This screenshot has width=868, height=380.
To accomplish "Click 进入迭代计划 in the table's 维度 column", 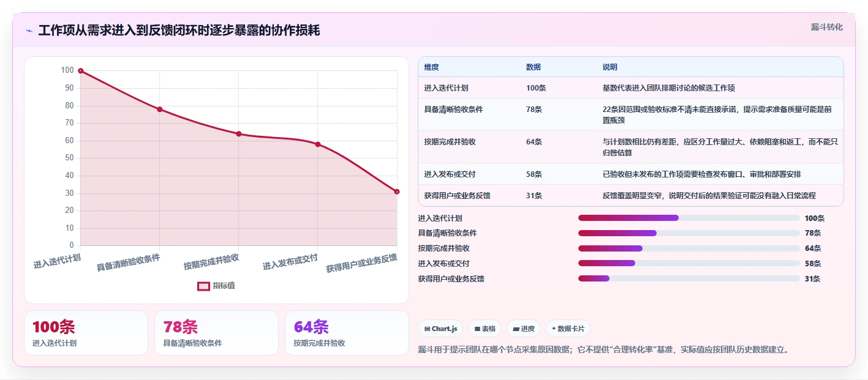I will pos(446,88).
